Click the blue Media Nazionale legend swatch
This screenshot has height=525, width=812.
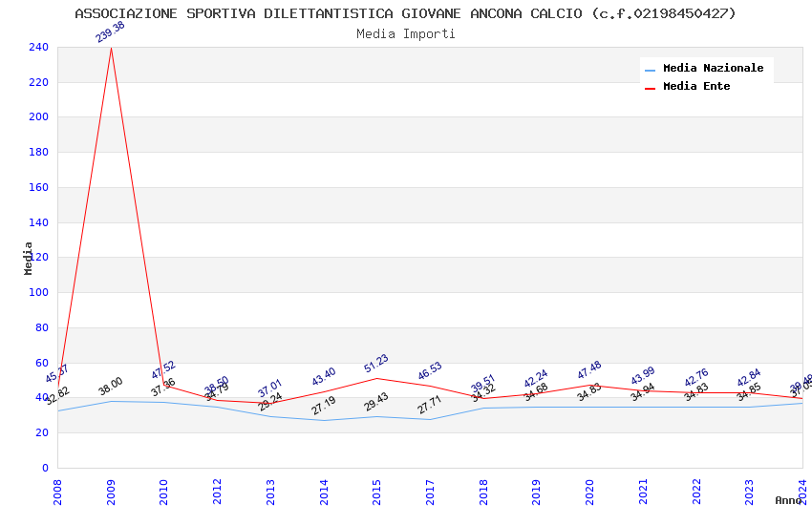pyautogui.click(x=650, y=70)
